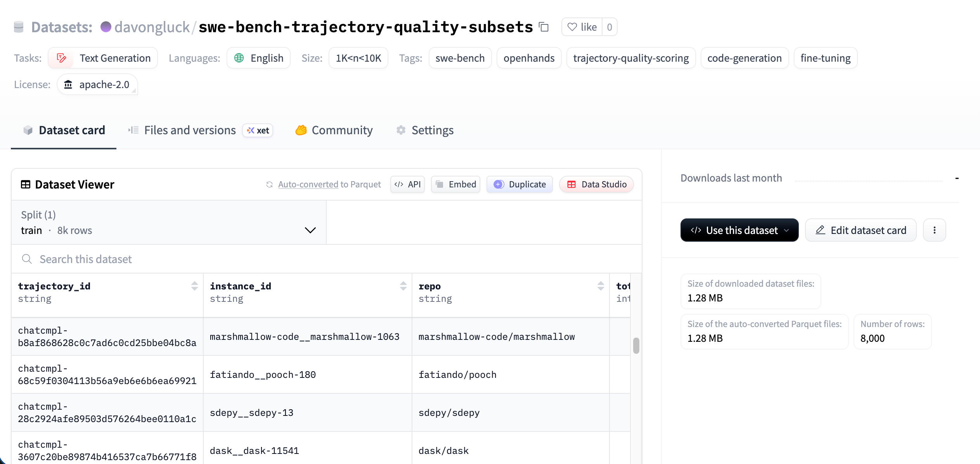Sort by the repo column
The image size is (980, 464).
[x=601, y=286]
